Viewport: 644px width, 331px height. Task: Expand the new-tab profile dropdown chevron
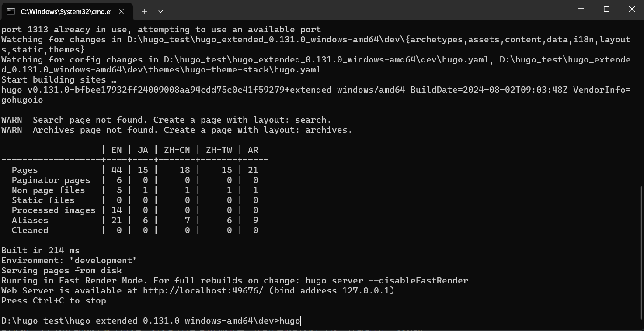(160, 11)
